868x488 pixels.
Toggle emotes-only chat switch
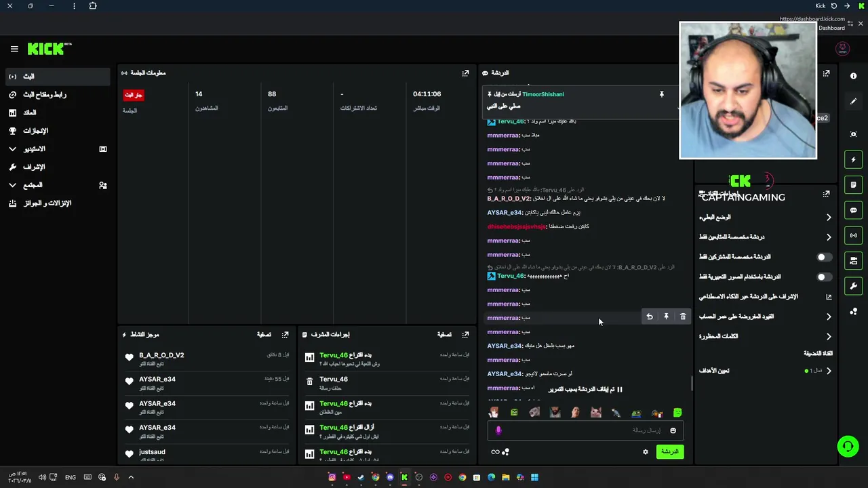click(823, 277)
